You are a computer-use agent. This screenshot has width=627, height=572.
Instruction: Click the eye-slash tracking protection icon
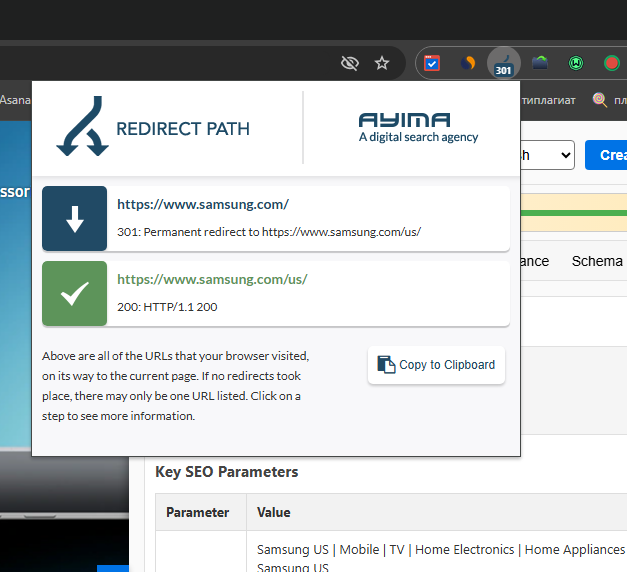point(349,63)
